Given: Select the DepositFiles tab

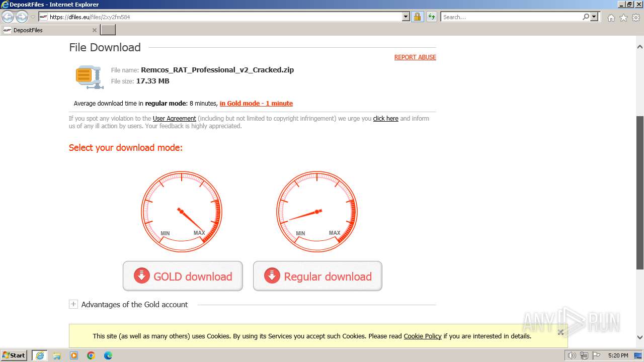Looking at the screenshot, I should [50, 30].
